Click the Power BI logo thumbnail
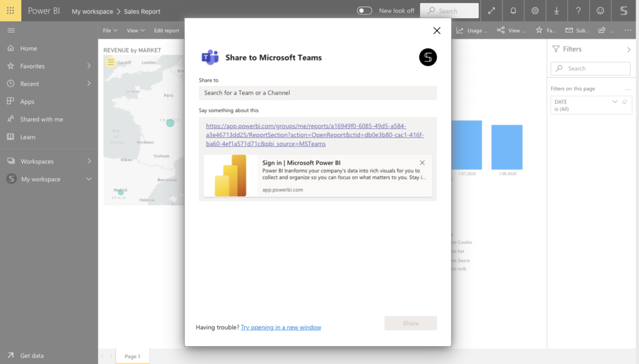The image size is (639, 364). (x=230, y=176)
